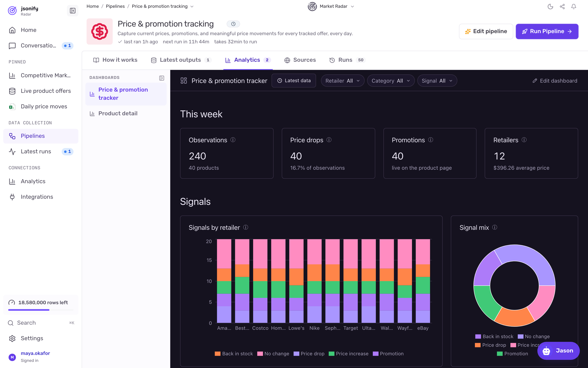Viewport: 588px width, 368px height.
Task: Click the Latest data button
Action: 294,81
